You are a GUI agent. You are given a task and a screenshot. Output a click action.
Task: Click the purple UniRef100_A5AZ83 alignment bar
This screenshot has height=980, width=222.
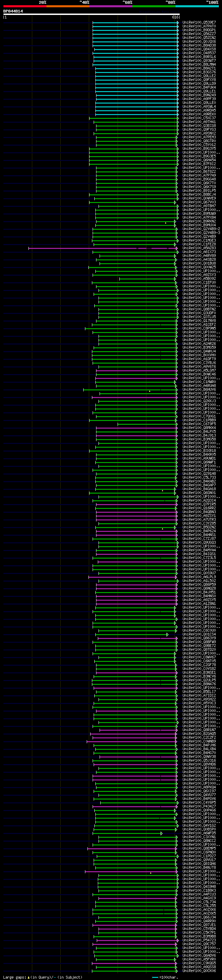(x=103, y=248)
